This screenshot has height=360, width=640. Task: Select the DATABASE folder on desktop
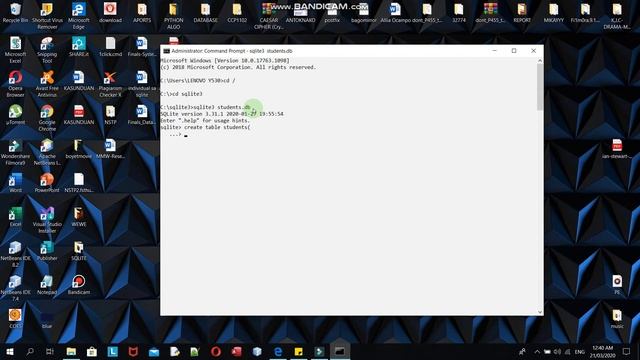[205, 13]
